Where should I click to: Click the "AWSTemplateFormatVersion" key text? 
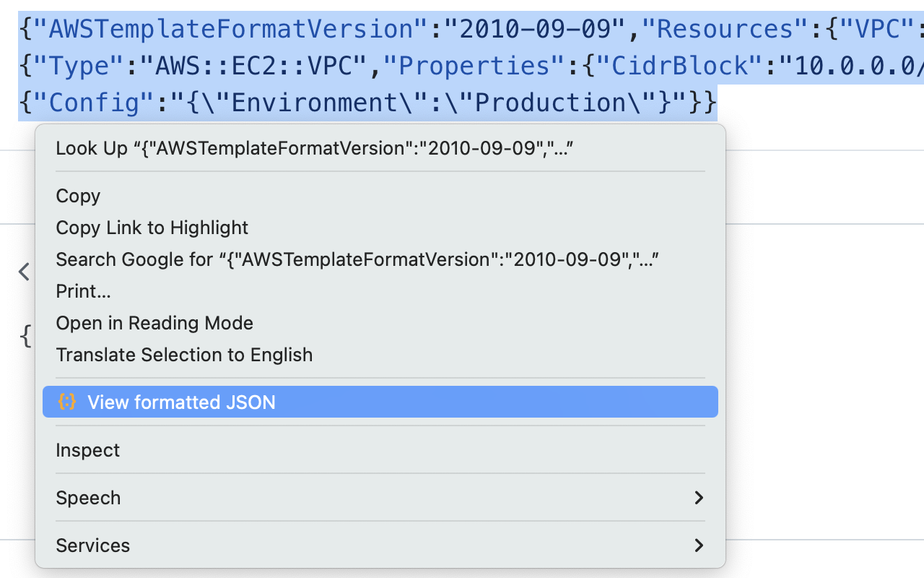click(x=232, y=29)
